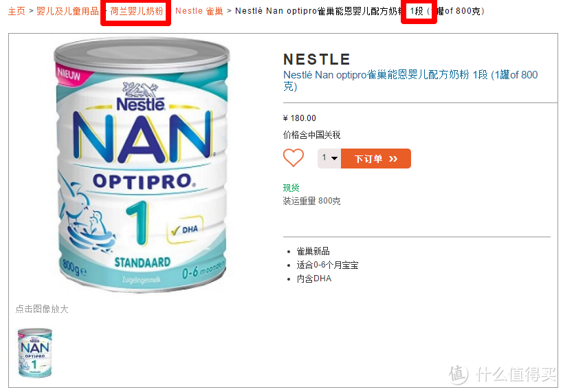Click the blue Nestlé Nan optipro product title
The width and height of the screenshot is (563, 392).
point(410,80)
